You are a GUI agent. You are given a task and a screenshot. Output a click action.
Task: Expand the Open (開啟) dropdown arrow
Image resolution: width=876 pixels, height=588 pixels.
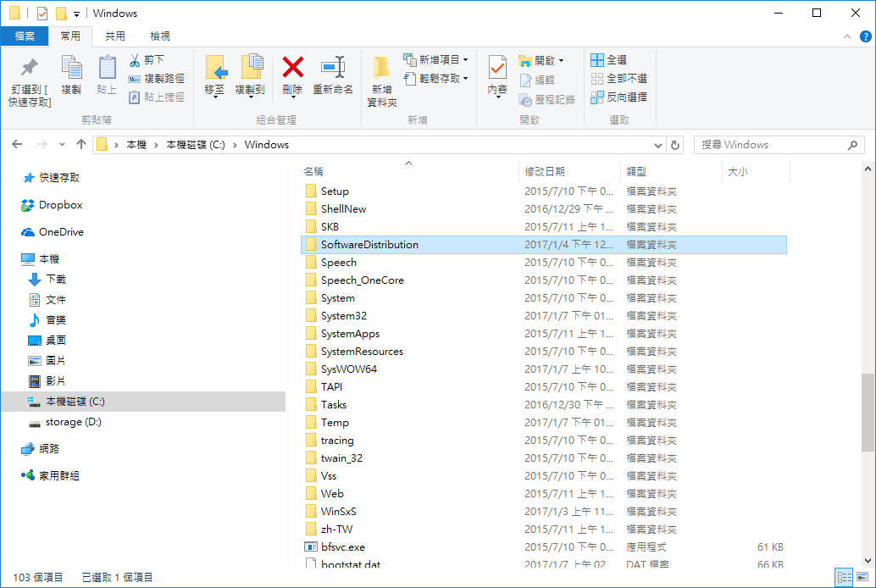561,60
